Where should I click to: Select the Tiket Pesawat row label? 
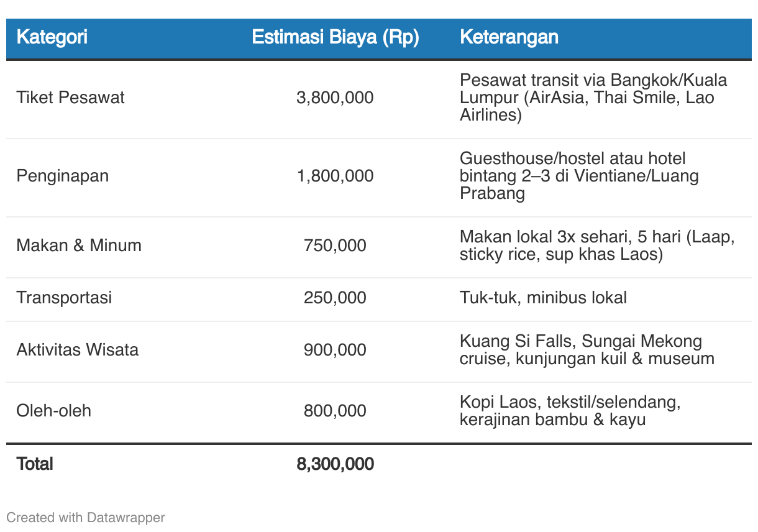pyautogui.click(x=70, y=98)
